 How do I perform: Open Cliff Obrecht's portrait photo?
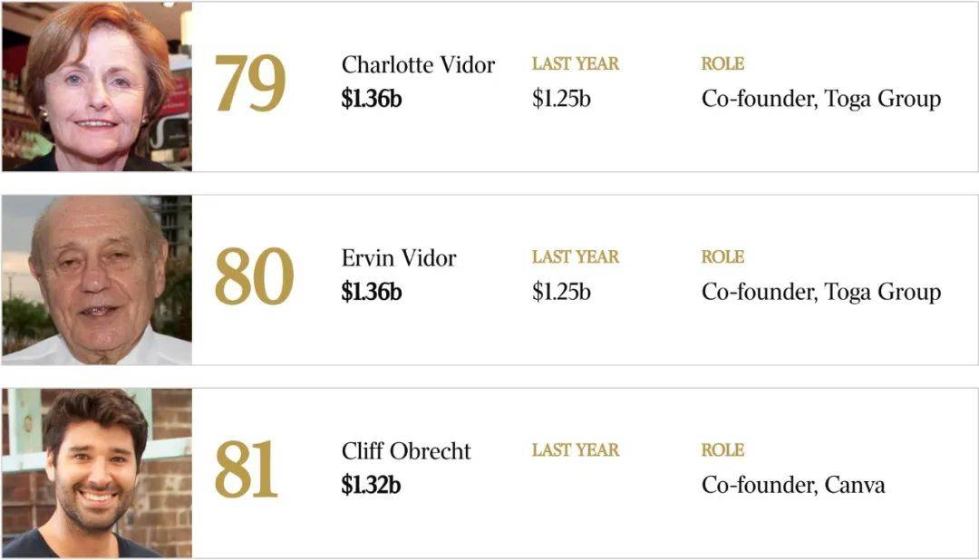(97, 473)
